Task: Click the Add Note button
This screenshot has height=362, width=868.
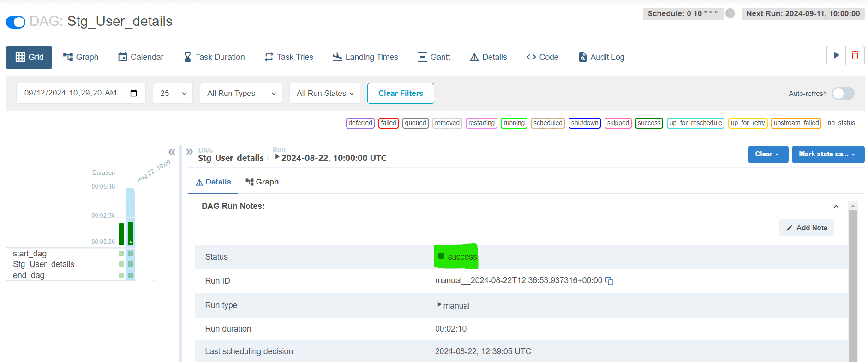Action: (807, 228)
